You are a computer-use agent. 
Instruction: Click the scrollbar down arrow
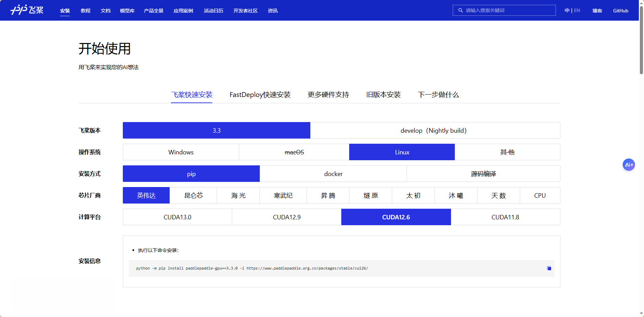pos(641,314)
